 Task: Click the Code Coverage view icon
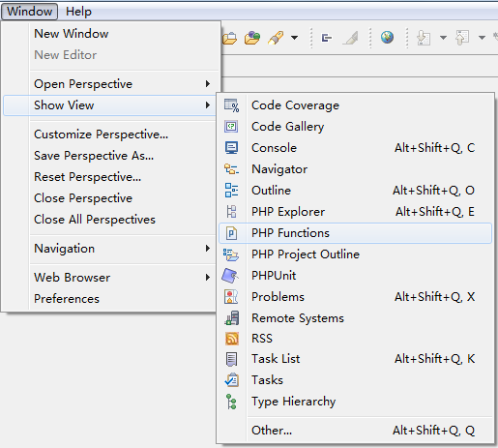(x=231, y=105)
